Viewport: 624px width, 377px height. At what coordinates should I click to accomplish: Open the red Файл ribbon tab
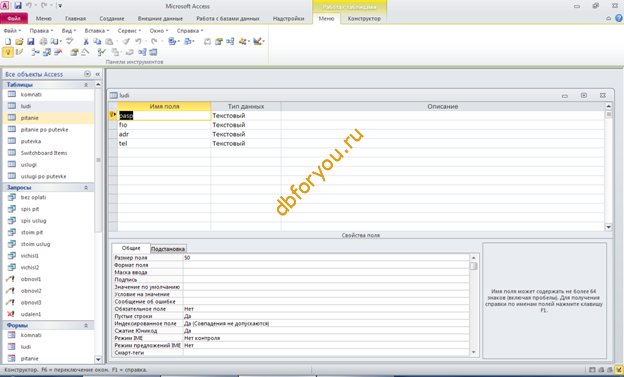[14, 18]
